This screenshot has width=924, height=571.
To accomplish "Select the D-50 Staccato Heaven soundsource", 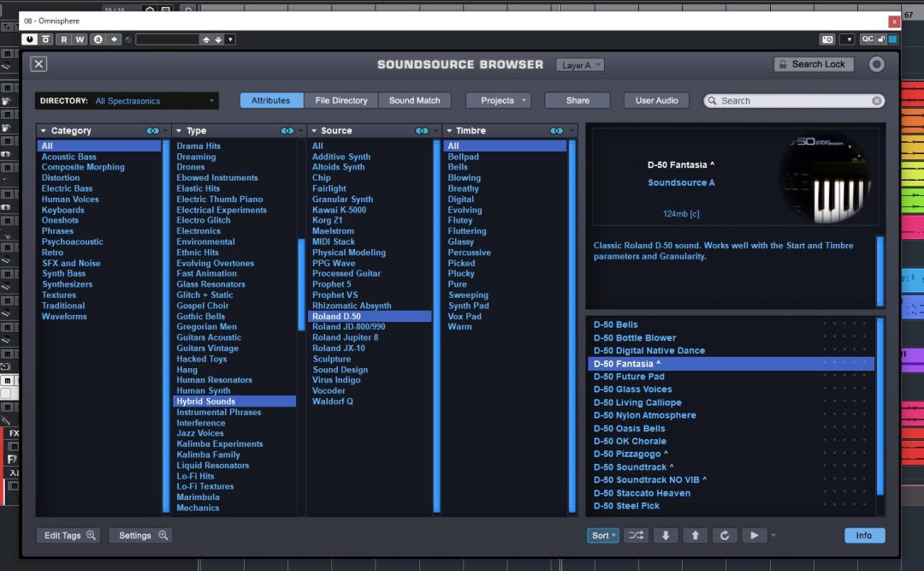I will pos(731,493).
